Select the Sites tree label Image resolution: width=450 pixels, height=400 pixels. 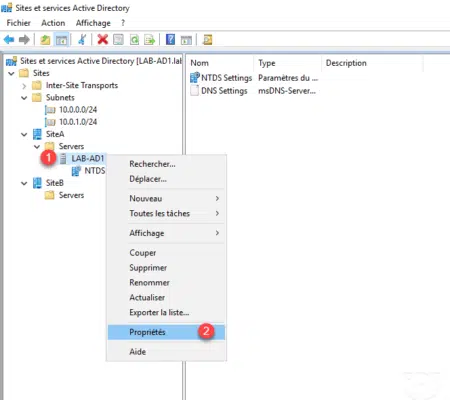(41, 73)
